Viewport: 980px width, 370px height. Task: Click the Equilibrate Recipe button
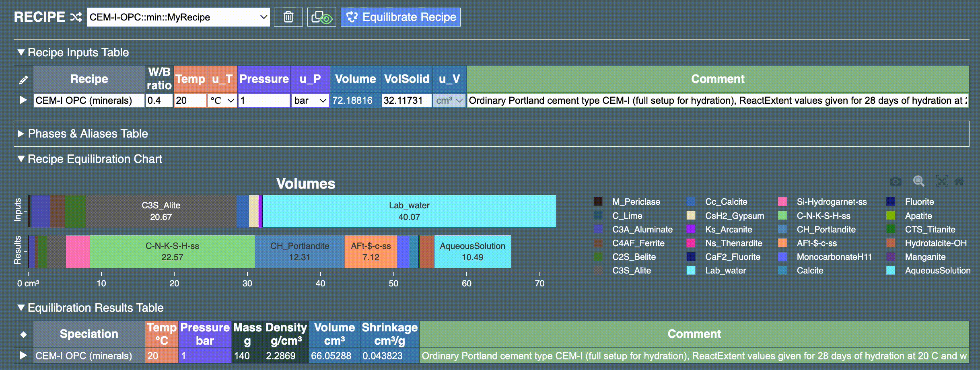tap(401, 17)
